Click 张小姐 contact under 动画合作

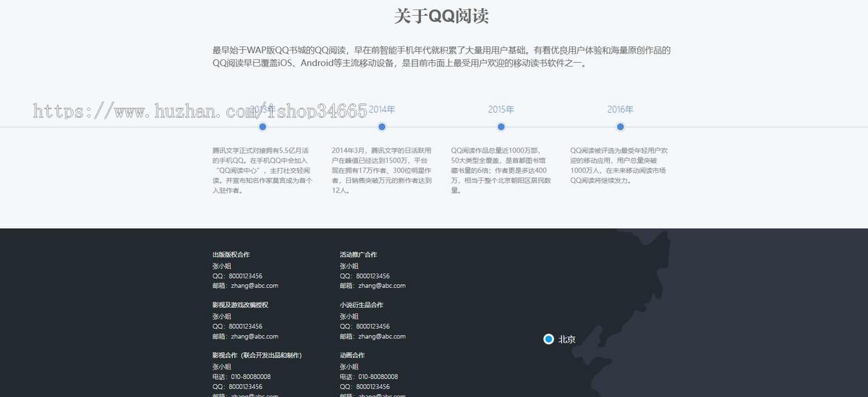tap(349, 367)
